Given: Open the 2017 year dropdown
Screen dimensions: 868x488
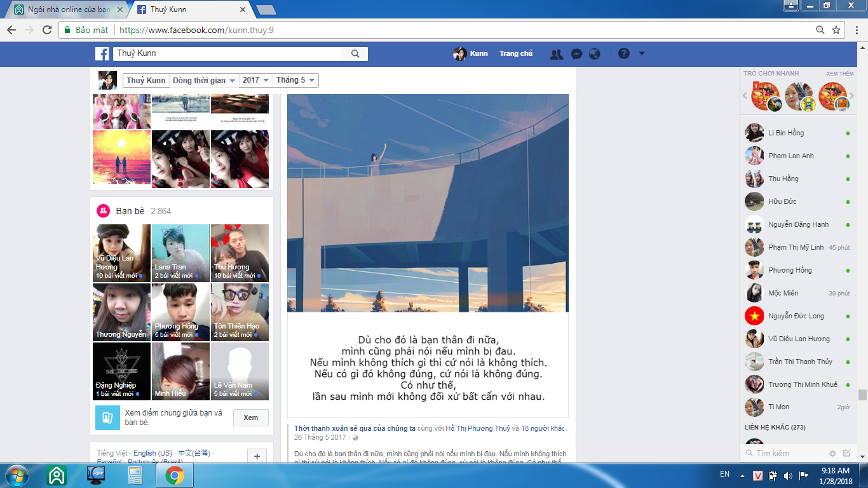Looking at the screenshot, I should [255, 80].
